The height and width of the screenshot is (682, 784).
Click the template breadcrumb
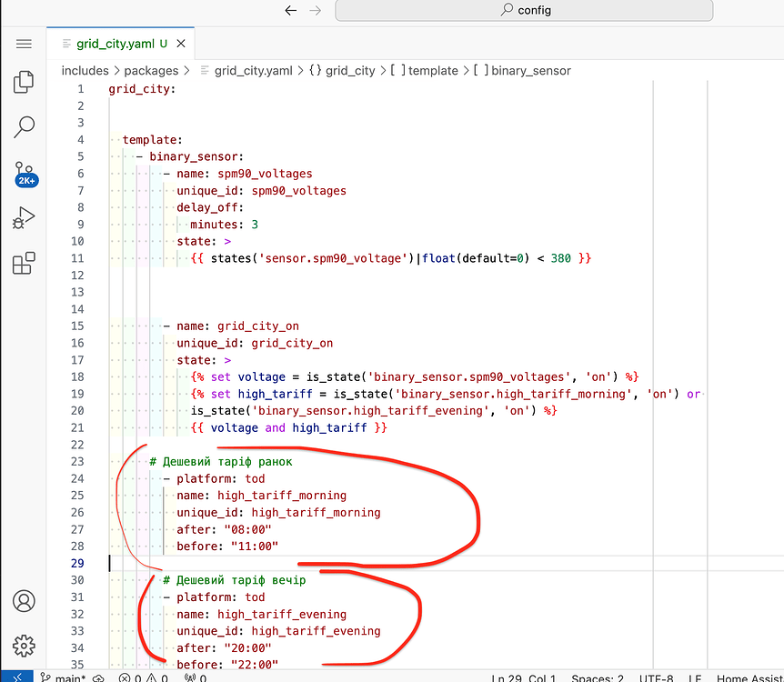(x=424, y=71)
